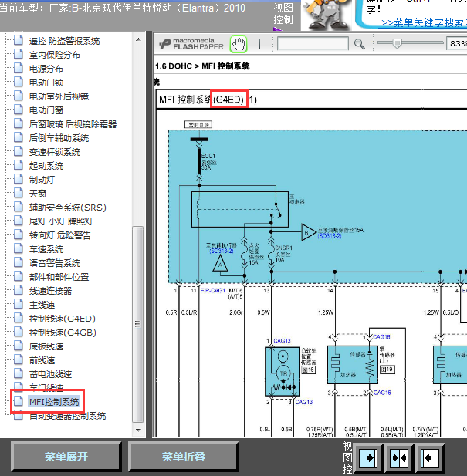The image size is (467, 476).
Task: Click the SD313-2 link near triangle B
Action: pyautogui.click(x=330, y=236)
